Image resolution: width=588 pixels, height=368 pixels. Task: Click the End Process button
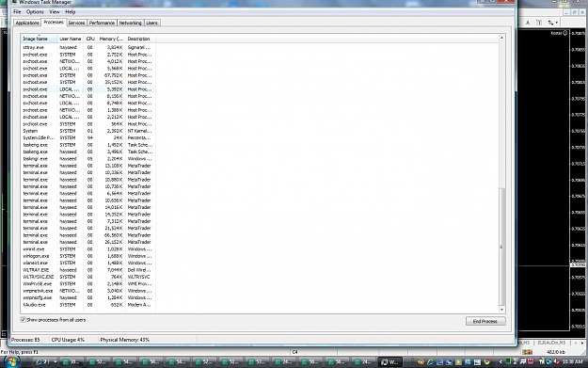pyautogui.click(x=485, y=321)
